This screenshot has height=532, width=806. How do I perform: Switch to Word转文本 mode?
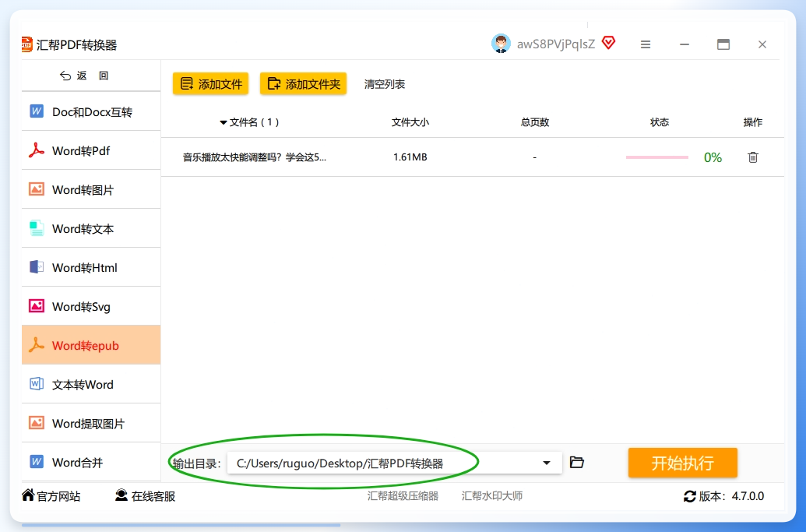pyautogui.click(x=91, y=229)
